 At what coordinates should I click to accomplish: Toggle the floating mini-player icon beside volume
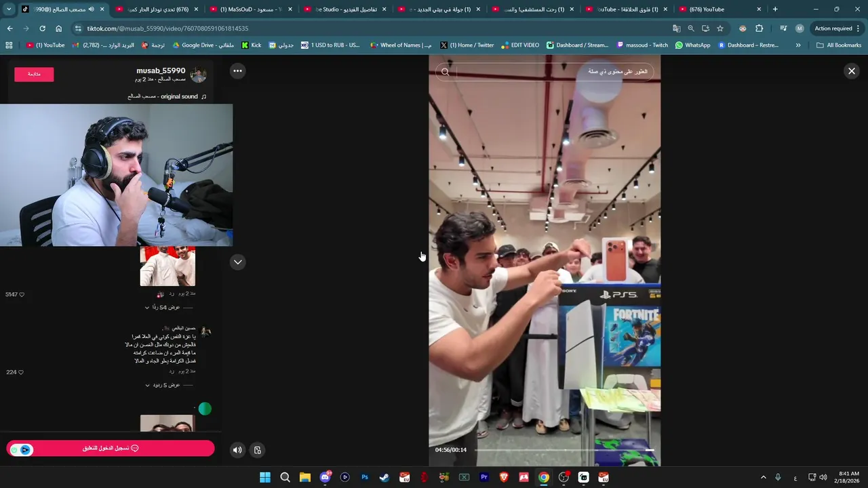coord(258,449)
